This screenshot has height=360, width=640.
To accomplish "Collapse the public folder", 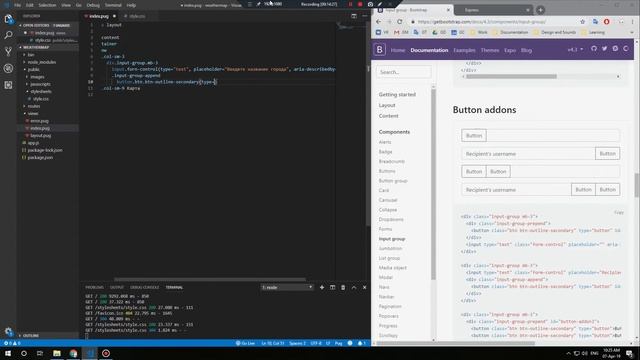I will tap(33, 69).
